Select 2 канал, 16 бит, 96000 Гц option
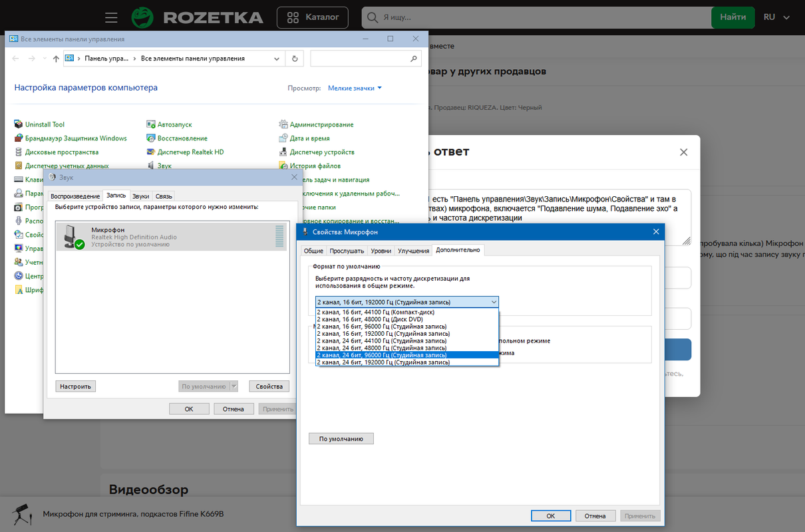The width and height of the screenshot is (805, 532). (407, 327)
